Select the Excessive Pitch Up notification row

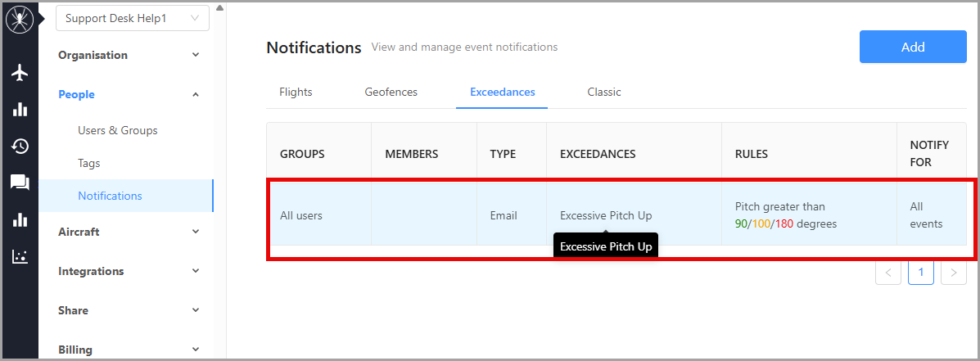pos(616,215)
